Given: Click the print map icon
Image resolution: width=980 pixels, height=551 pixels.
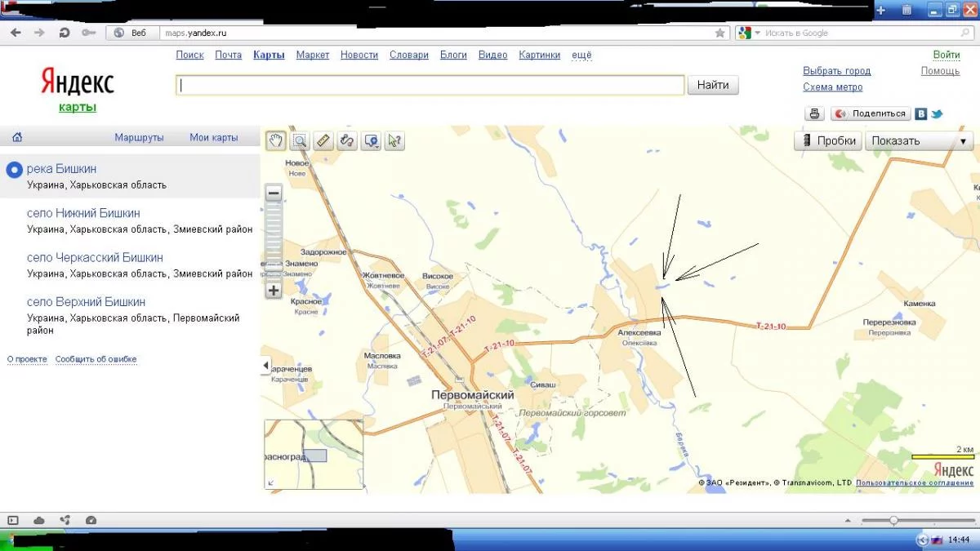Looking at the screenshot, I should pyautogui.click(x=814, y=113).
